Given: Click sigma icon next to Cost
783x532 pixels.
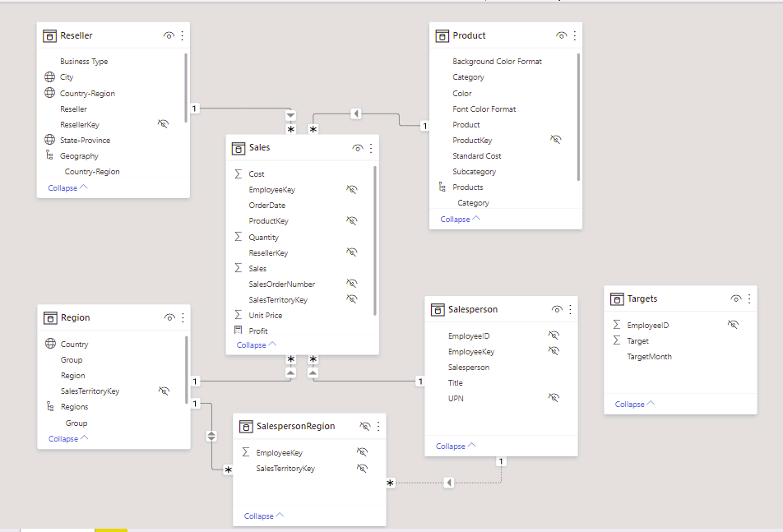Looking at the screenshot, I should click(x=239, y=173).
